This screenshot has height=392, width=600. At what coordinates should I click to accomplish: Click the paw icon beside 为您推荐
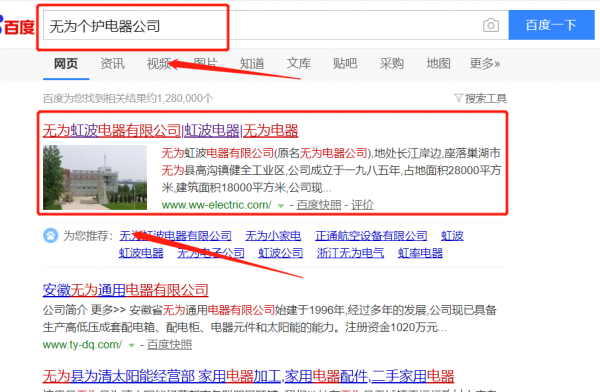pyautogui.click(x=51, y=235)
